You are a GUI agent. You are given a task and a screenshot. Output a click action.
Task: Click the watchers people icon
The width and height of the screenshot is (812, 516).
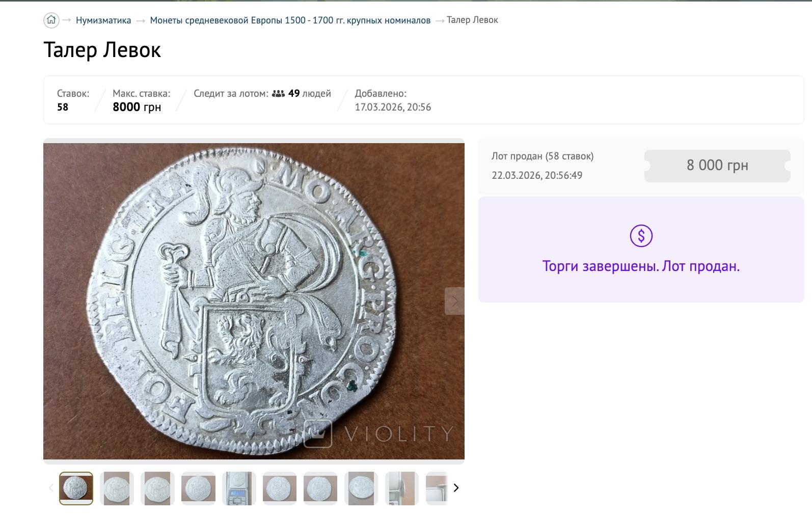pyautogui.click(x=278, y=94)
